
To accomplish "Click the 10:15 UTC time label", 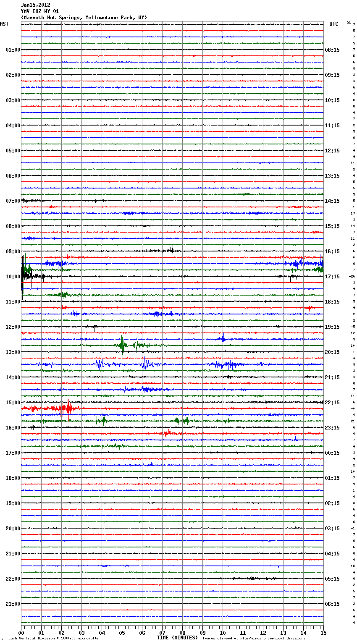I will [332, 100].
